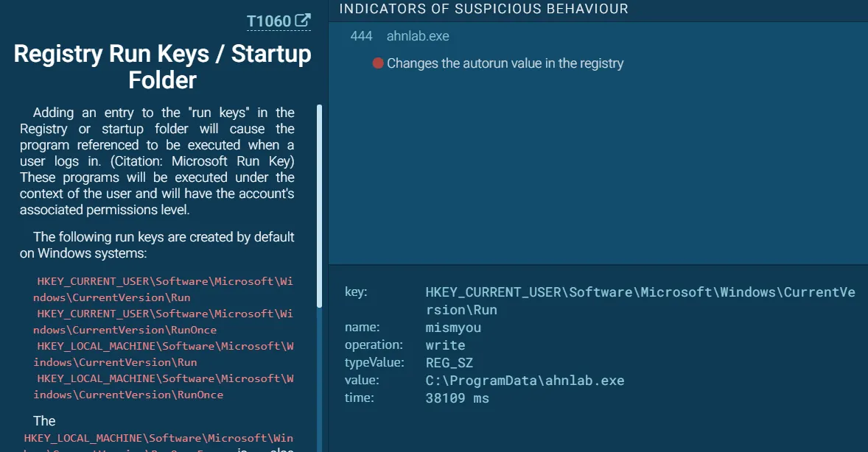The image size is (868, 452).
Task: Click the left panel's vertical scrollbar
Action: tap(319, 206)
